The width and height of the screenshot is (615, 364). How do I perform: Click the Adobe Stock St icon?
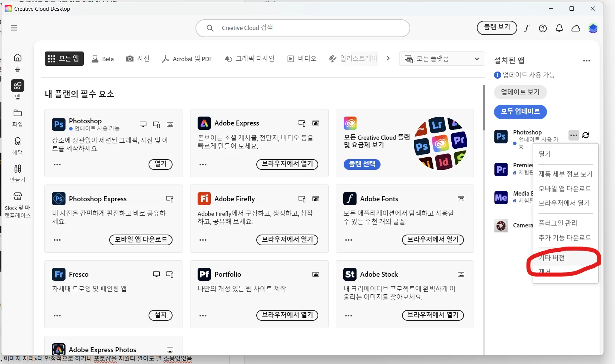(x=350, y=274)
